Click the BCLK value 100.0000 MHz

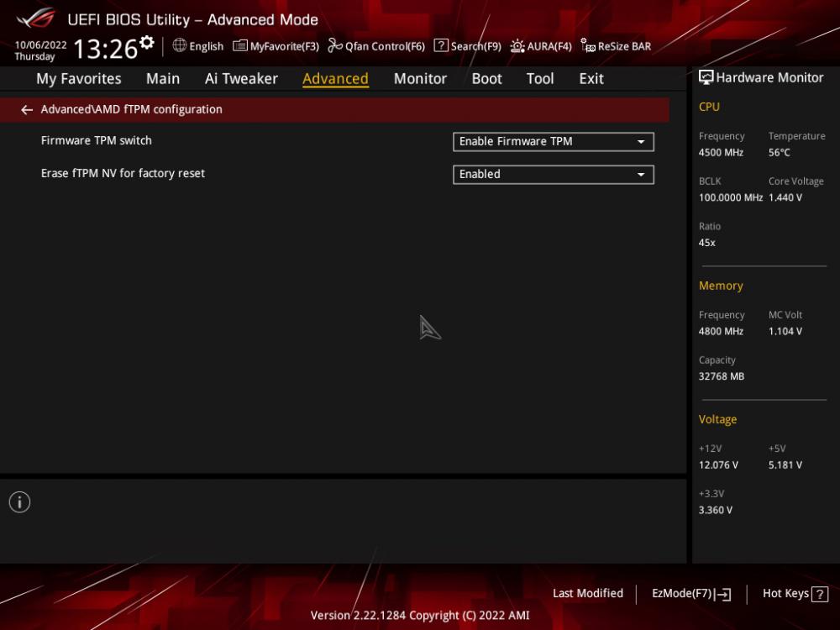730,197
